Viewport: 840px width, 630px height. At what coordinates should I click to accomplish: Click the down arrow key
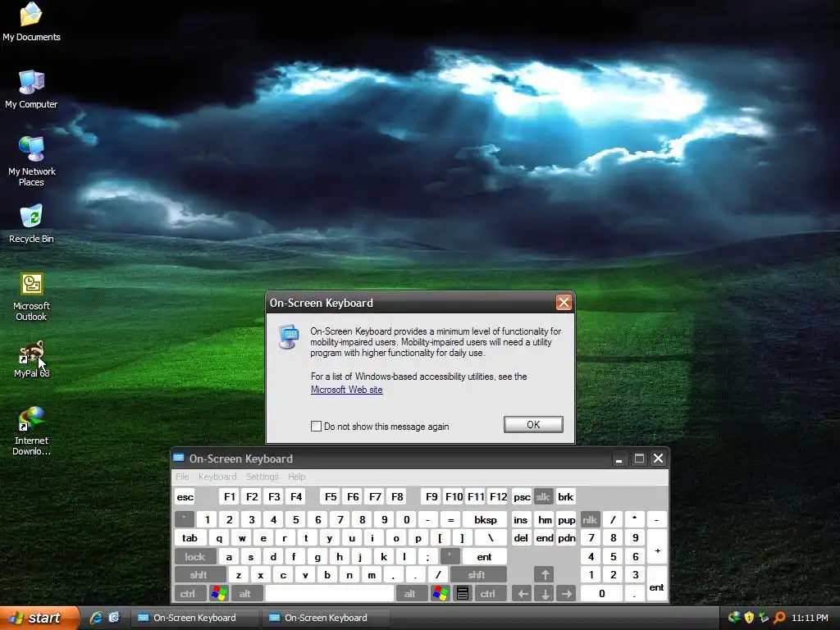click(545, 594)
